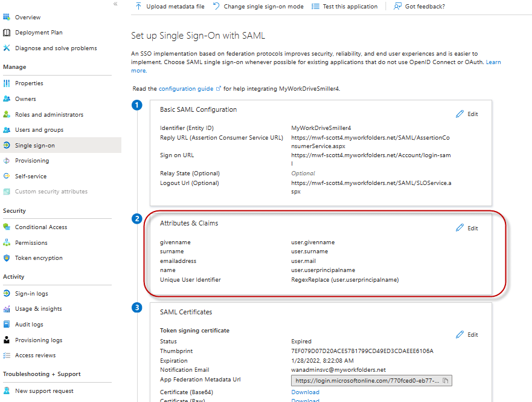Collapse the navigation sidebar
The width and height of the screenshot is (532, 402).
click(x=115, y=4)
